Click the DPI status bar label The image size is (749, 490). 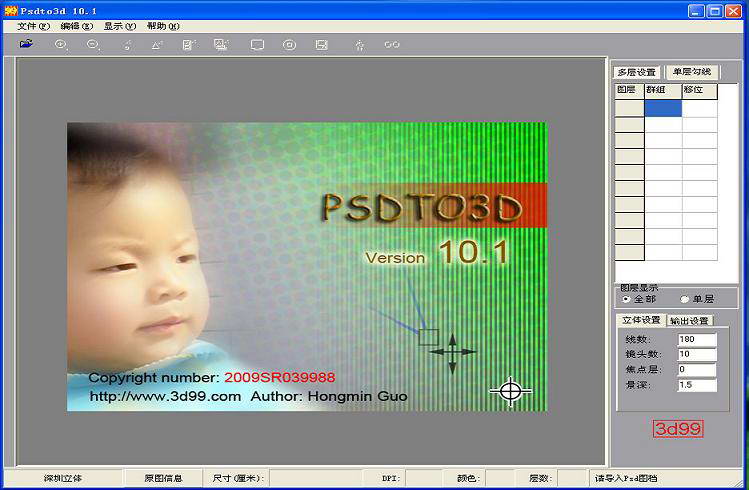(x=390, y=478)
